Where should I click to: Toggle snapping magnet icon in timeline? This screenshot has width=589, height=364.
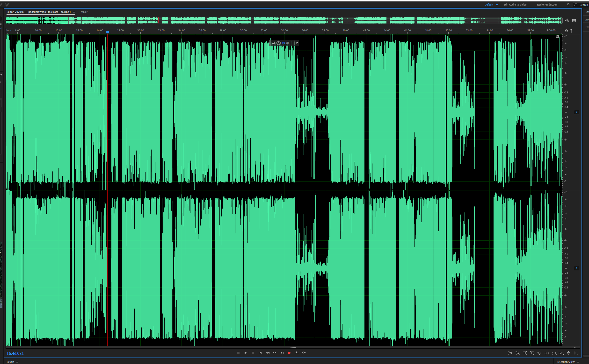[x=566, y=31]
